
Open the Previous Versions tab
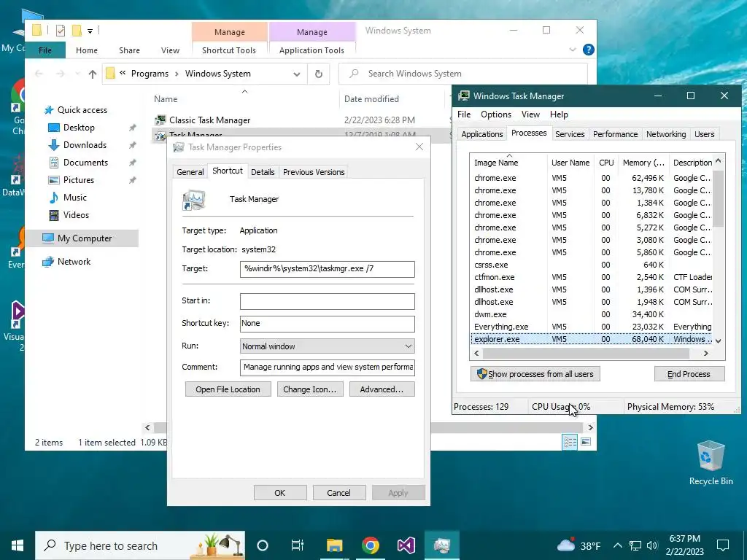(x=314, y=172)
